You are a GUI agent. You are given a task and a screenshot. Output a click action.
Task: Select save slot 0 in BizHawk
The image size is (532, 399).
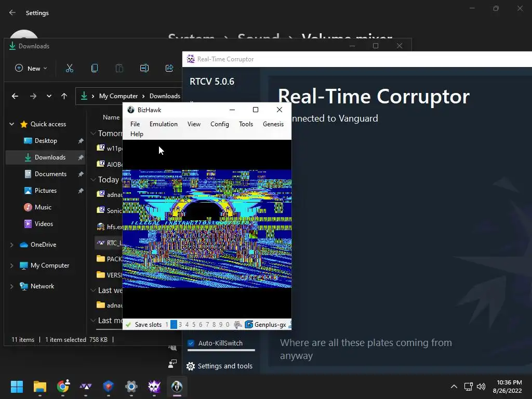(228, 325)
